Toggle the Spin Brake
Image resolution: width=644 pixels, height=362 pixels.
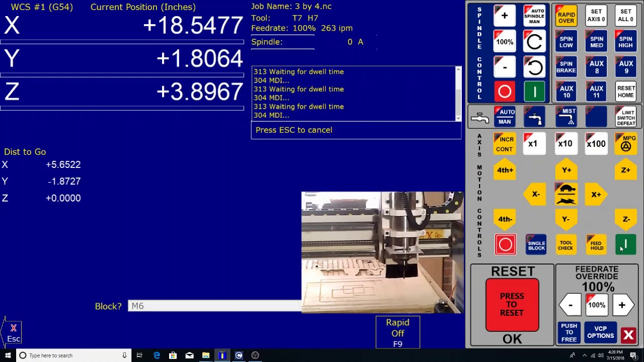point(566,67)
